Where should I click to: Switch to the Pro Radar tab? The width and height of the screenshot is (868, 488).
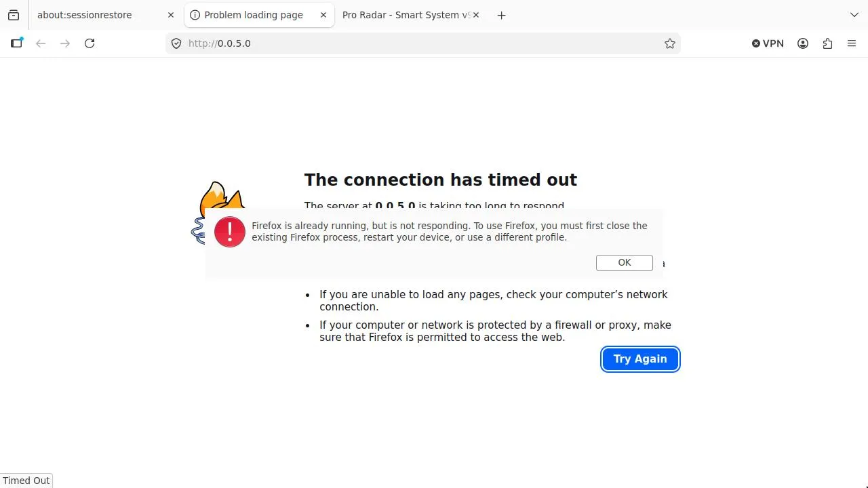click(405, 15)
